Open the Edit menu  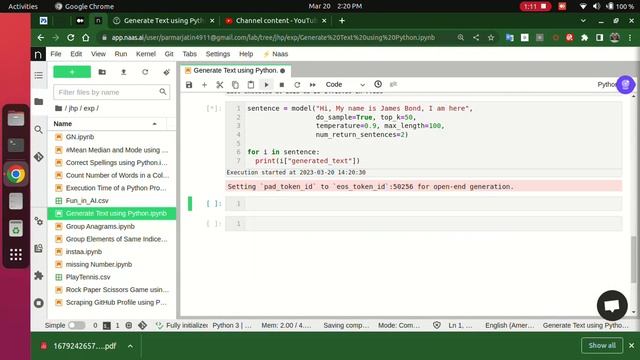coord(76,54)
